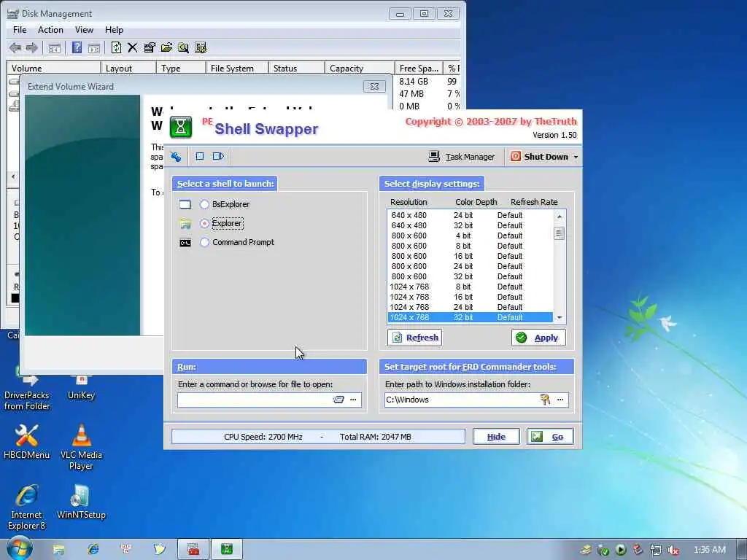This screenshot has width=747, height=560.
Task: Click the resolution list scrollbar thumb
Action: pyautogui.click(x=560, y=233)
